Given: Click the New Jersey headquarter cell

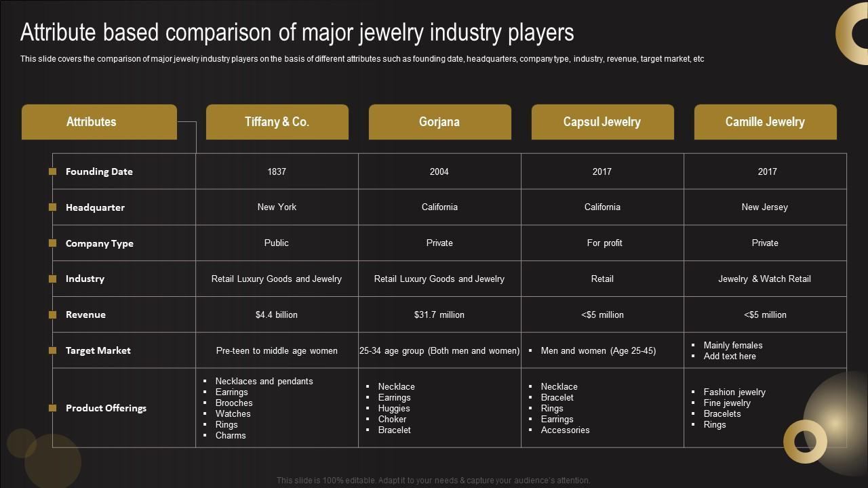Looking at the screenshot, I should (x=765, y=207).
